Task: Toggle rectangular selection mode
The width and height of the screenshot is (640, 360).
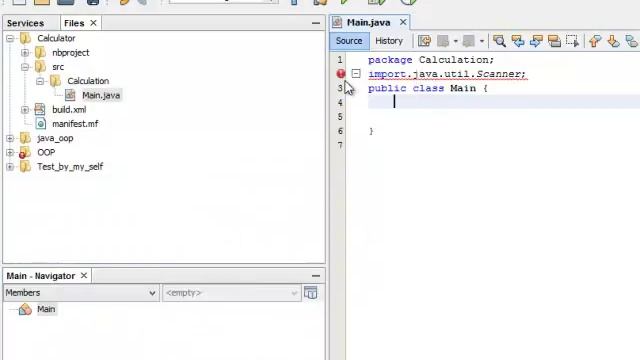Action: click(x=572, y=41)
